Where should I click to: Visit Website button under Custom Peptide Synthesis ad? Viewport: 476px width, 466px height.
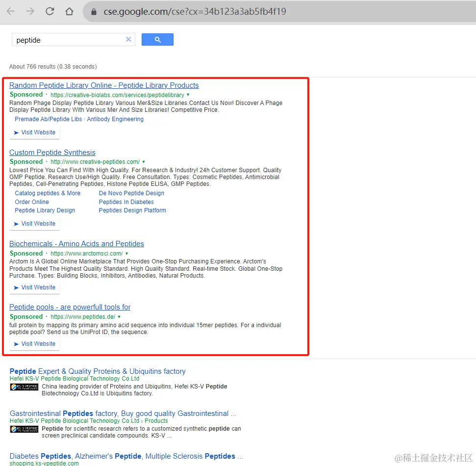coord(35,224)
